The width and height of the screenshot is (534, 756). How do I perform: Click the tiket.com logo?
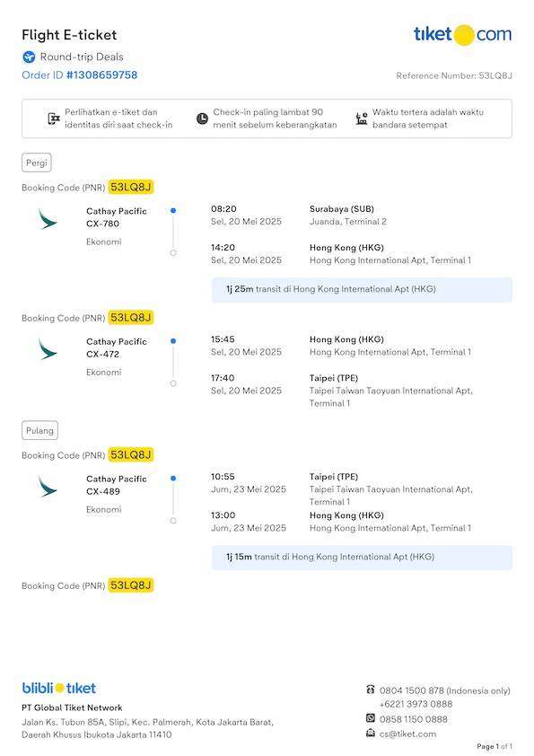click(x=463, y=35)
